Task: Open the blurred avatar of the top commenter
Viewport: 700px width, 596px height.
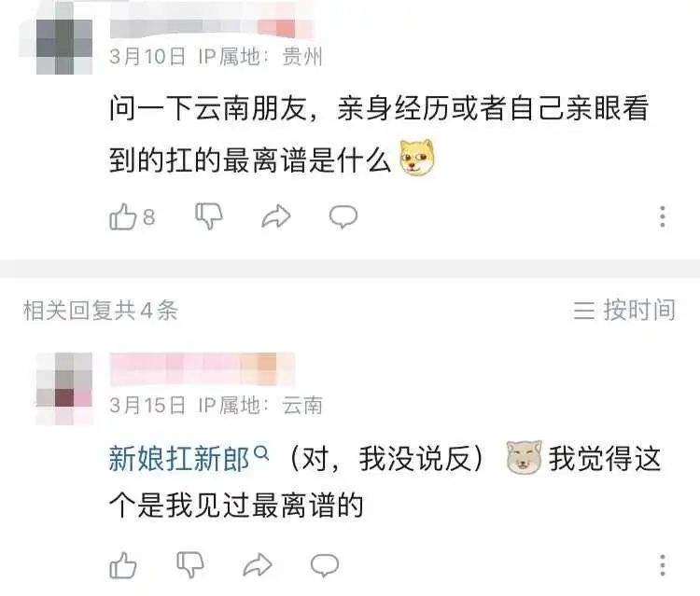Action: (63, 47)
